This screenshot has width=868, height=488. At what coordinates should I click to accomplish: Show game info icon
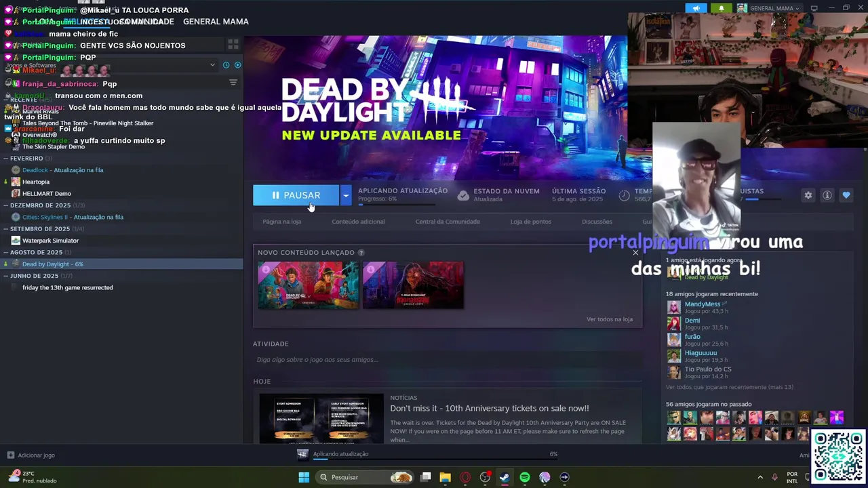827,195
